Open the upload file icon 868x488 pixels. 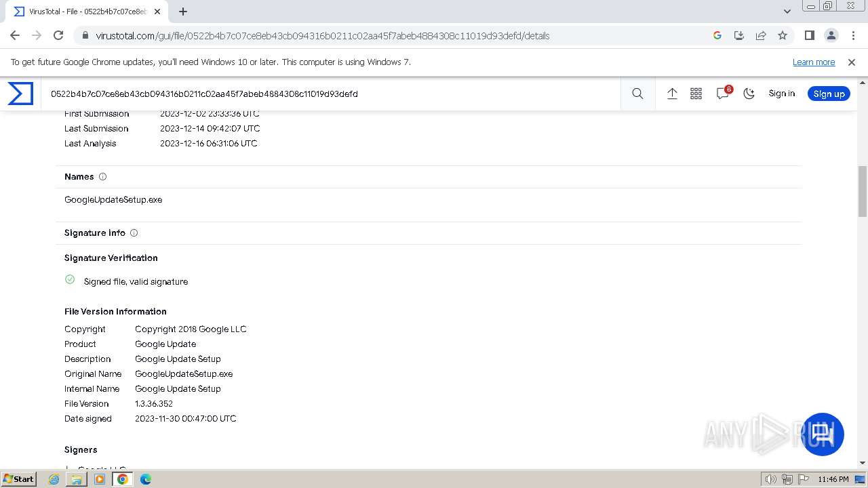click(x=672, y=94)
